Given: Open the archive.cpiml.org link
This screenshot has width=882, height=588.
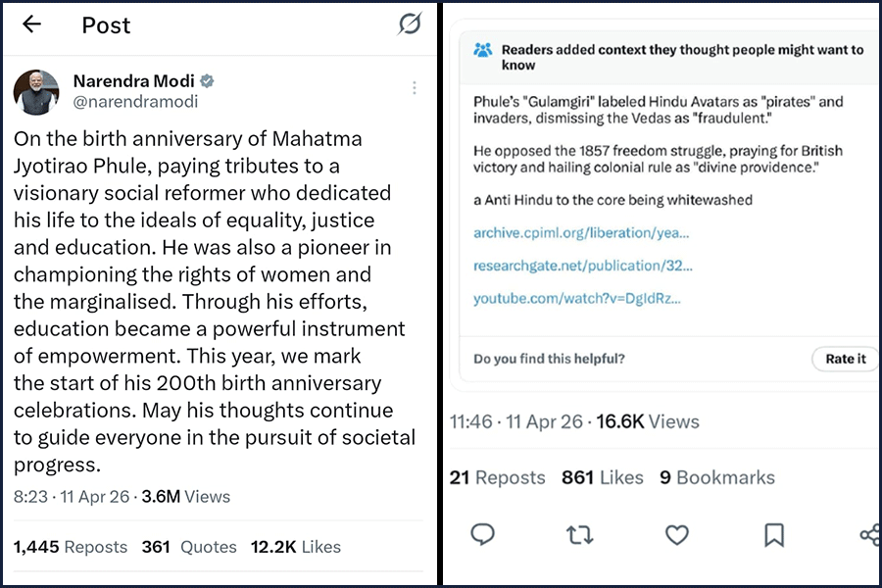Looking at the screenshot, I should 581,233.
